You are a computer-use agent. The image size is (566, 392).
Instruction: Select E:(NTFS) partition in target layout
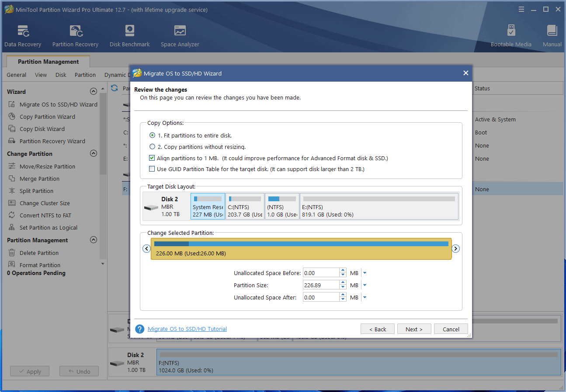point(379,206)
